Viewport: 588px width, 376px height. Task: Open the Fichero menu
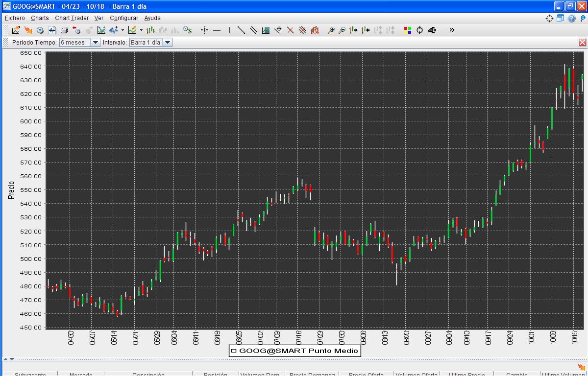pyautogui.click(x=15, y=18)
